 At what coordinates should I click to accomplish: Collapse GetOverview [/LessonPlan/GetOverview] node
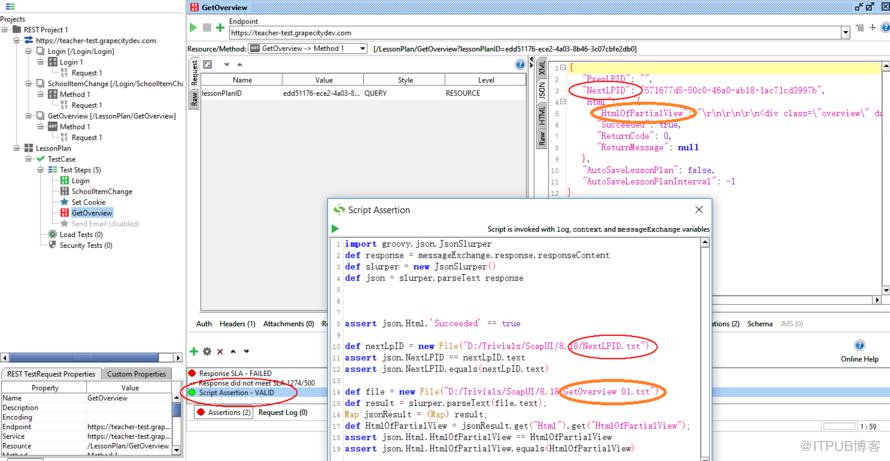coord(28,116)
